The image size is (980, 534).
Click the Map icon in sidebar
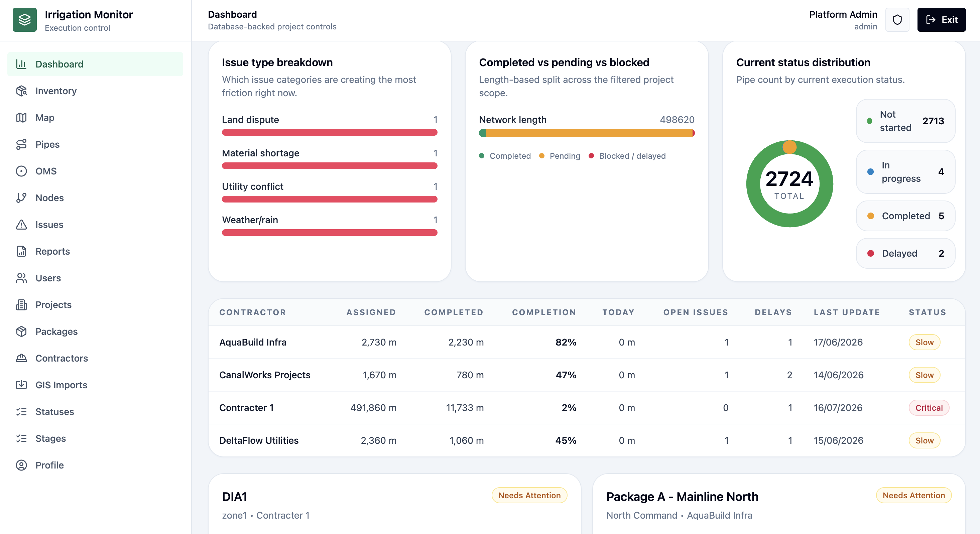[21, 118]
